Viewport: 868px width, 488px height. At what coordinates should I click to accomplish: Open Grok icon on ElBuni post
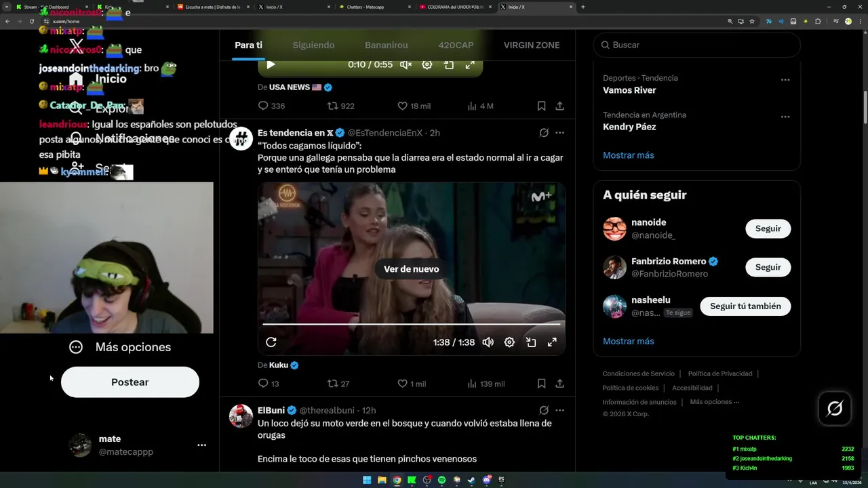(543, 410)
